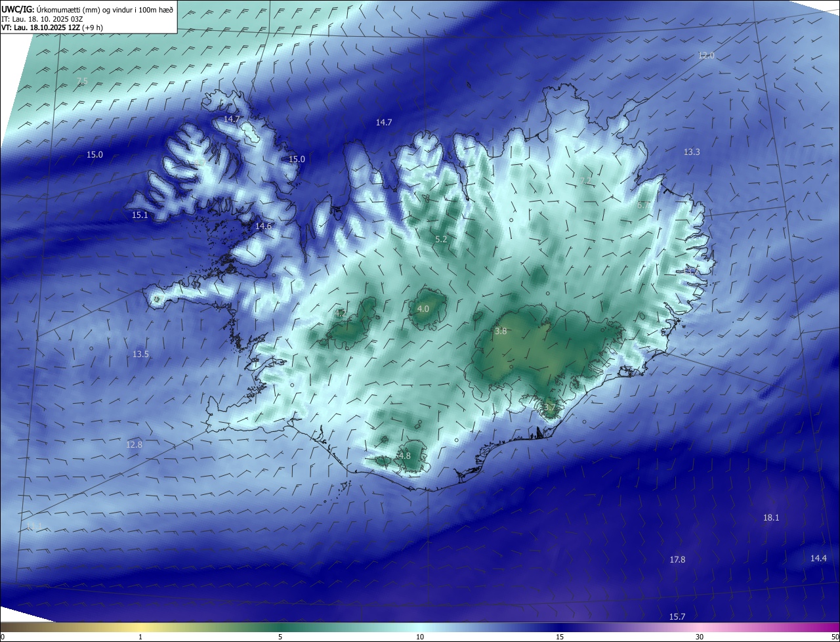Image resolution: width=840 pixels, height=642 pixels.
Task: Click the 50 tick on the colour scale
Action: pos(835,637)
